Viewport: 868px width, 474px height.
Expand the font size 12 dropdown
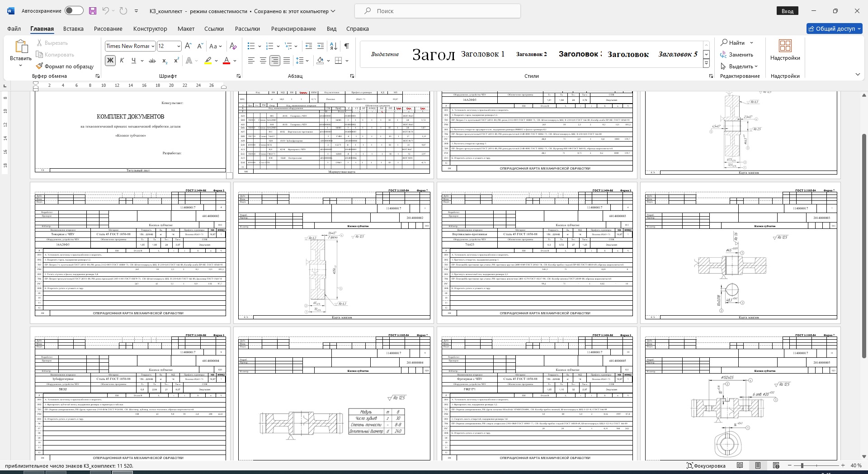[179, 46]
